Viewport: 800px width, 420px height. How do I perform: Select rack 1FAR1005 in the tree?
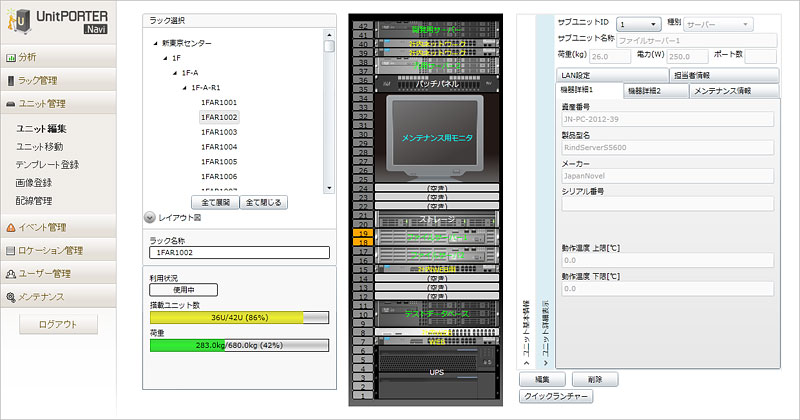pos(219,162)
